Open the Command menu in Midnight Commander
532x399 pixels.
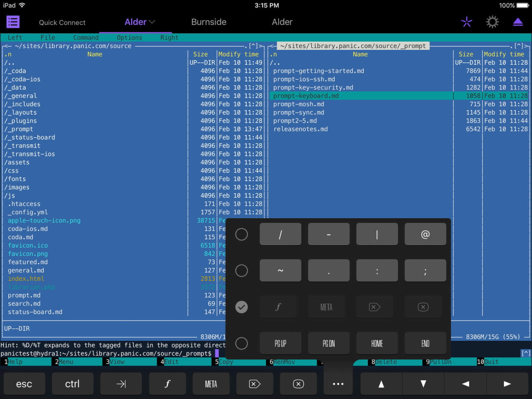(86, 37)
